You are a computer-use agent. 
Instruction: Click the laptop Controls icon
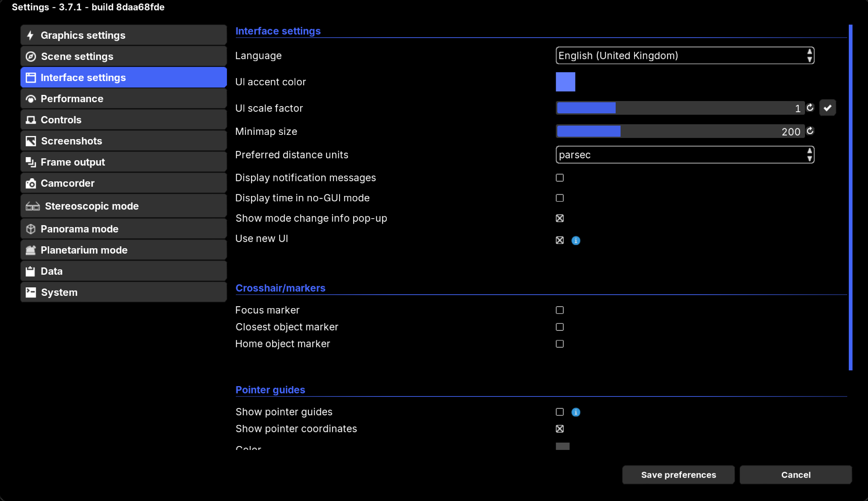pos(31,120)
